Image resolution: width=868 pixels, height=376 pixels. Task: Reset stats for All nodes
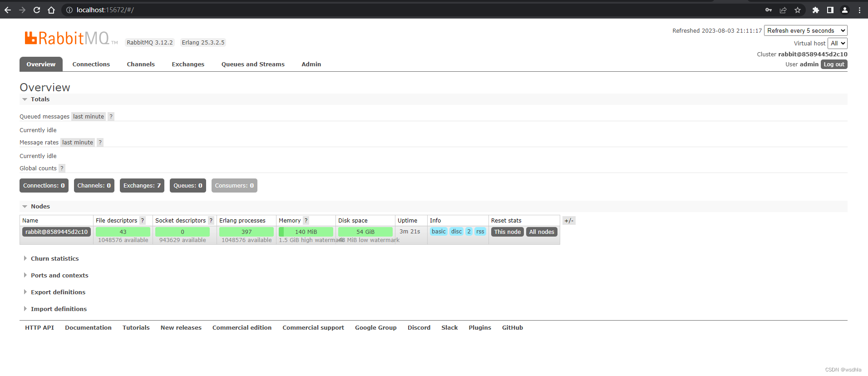point(542,232)
